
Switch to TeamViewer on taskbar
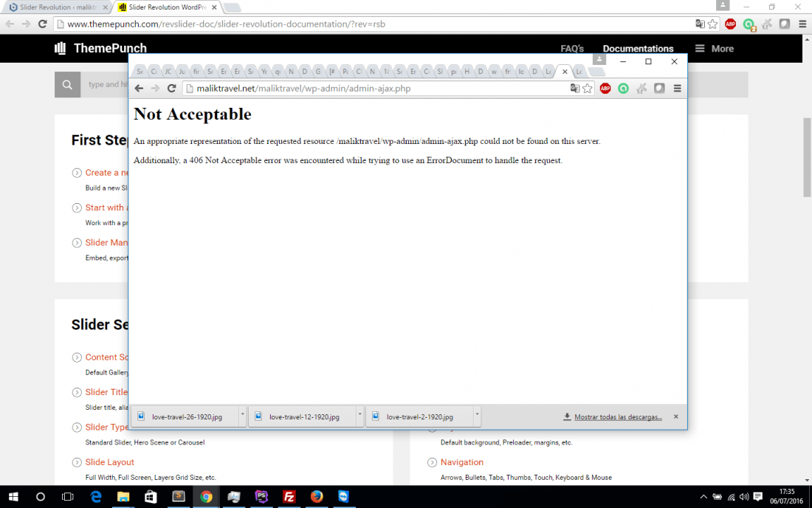click(x=344, y=497)
